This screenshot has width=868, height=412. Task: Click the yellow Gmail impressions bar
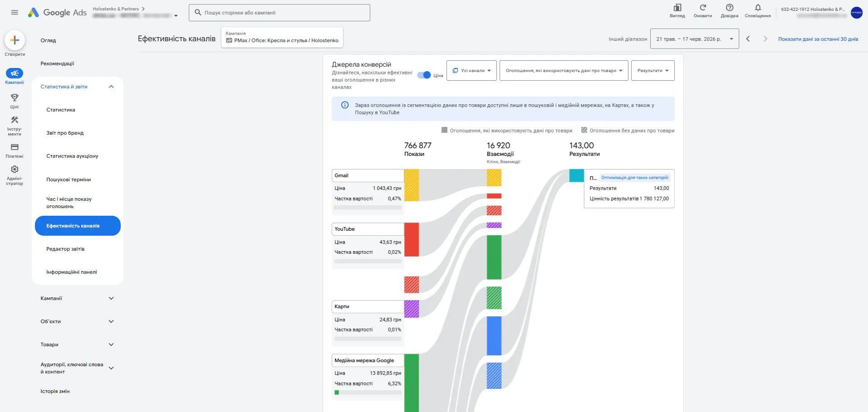[412, 185]
